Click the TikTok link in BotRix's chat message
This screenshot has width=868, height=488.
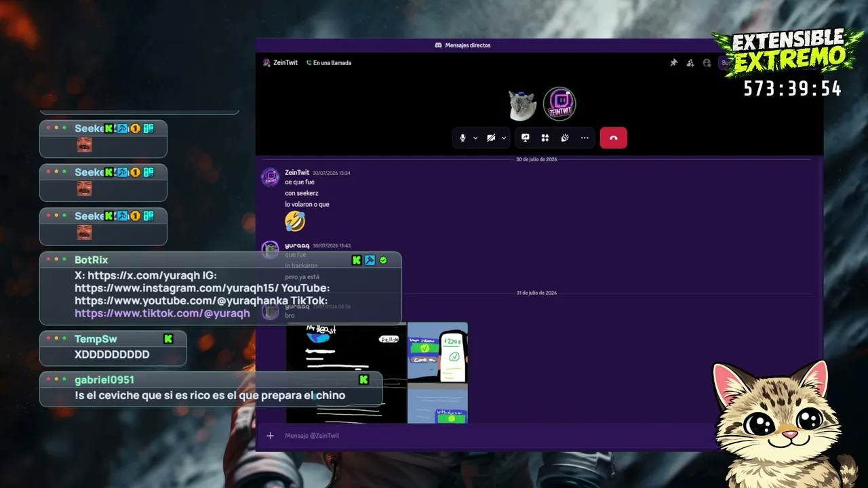[x=162, y=313]
